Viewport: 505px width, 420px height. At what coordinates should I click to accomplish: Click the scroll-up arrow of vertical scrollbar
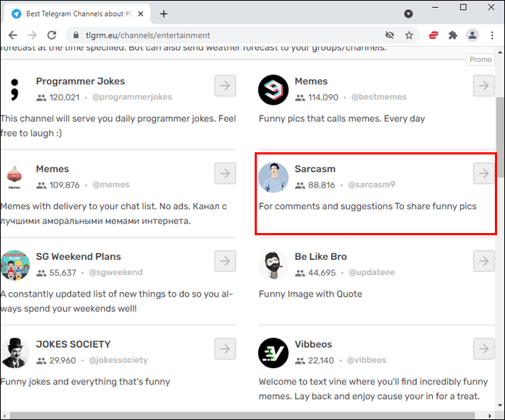point(500,52)
